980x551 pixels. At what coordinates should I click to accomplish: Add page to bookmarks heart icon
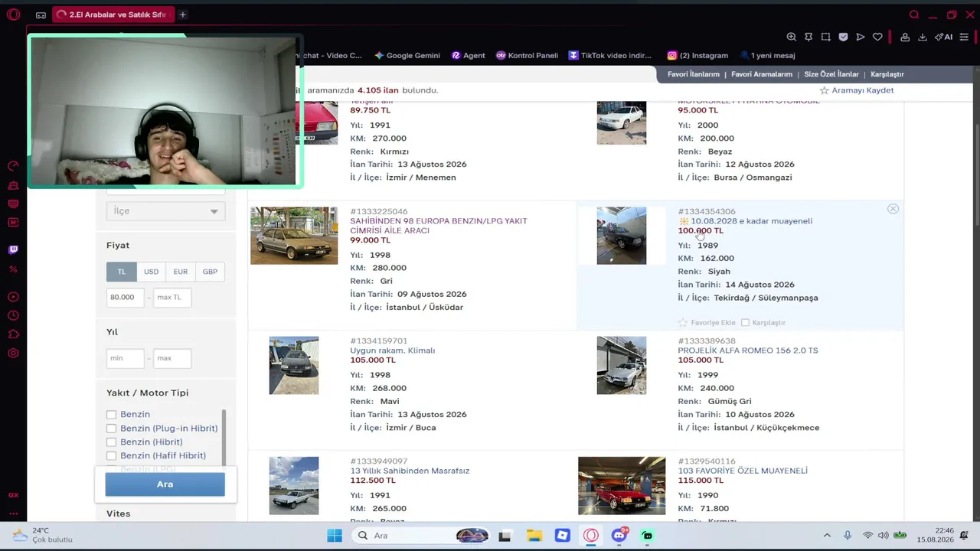[x=877, y=37]
